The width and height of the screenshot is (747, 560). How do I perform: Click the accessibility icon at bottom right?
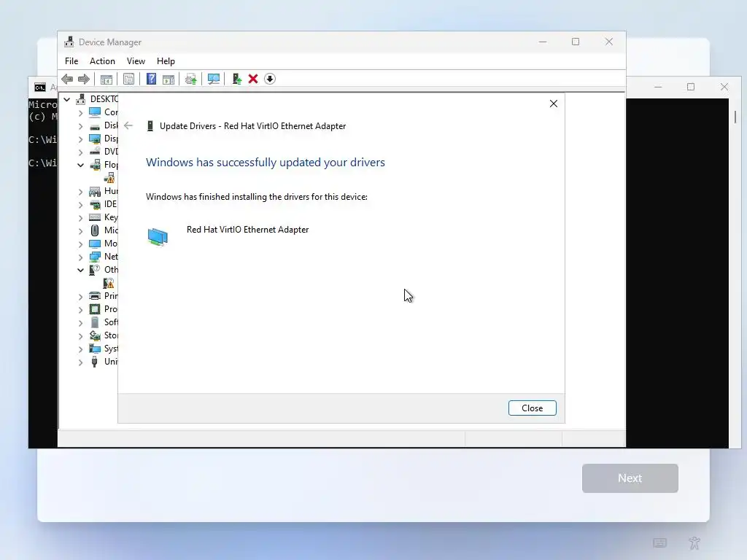pyautogui.click(x=694, y=542)
